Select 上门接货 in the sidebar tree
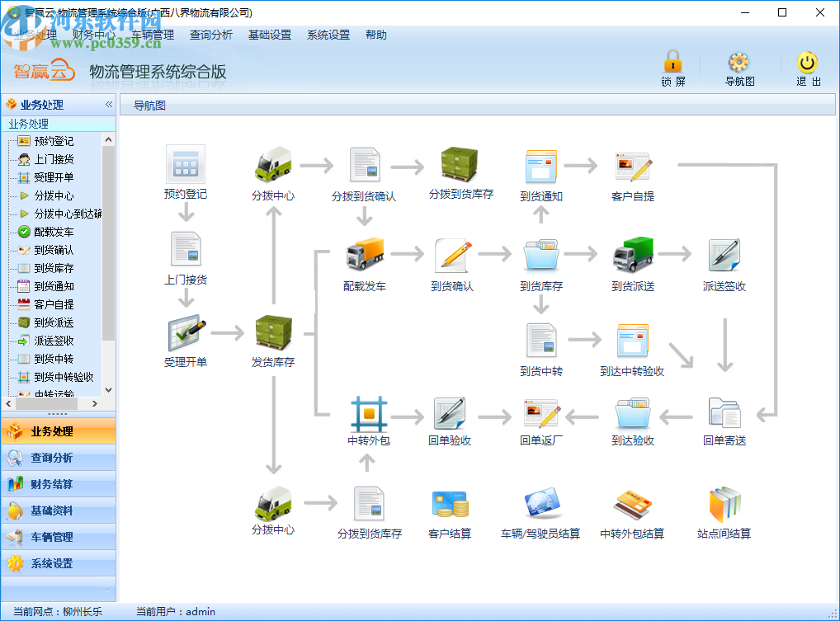Screen dimensions: 840x621 point(54,159)
